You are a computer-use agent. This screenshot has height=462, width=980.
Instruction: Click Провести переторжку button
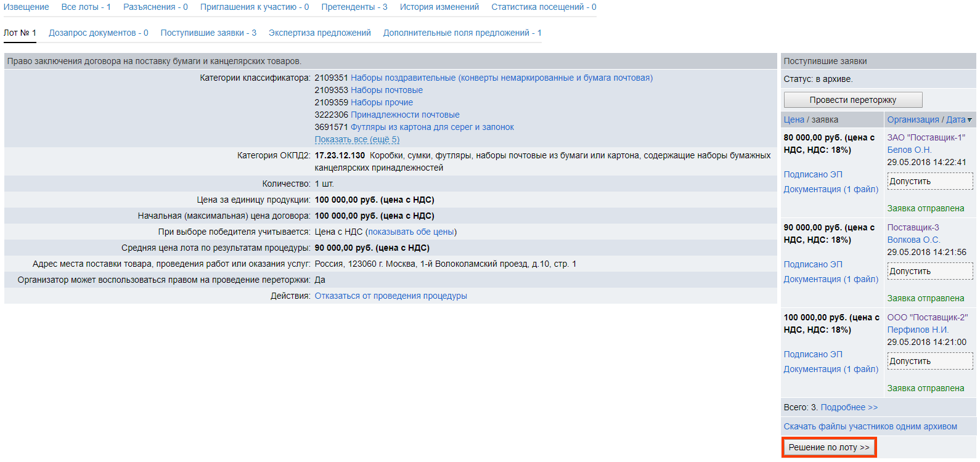tap(852, 100)
